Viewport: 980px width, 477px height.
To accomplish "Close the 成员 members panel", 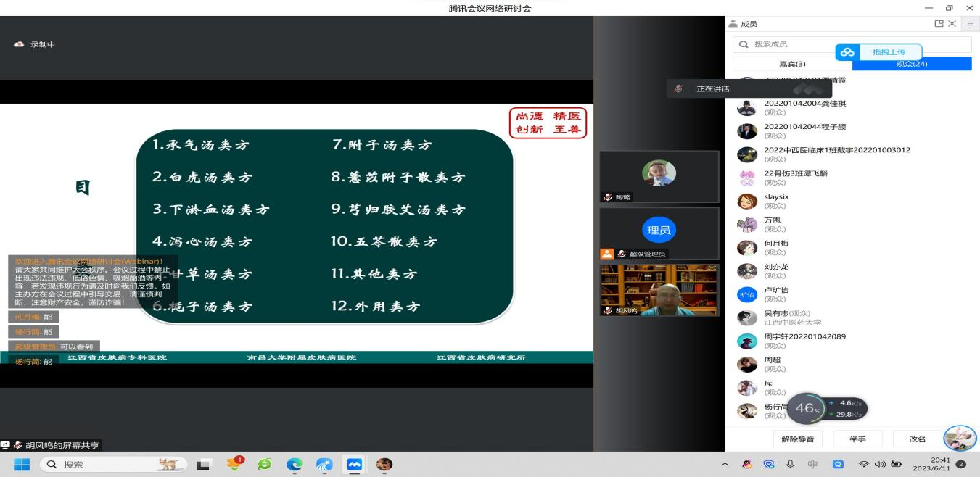I will point(952,24).
